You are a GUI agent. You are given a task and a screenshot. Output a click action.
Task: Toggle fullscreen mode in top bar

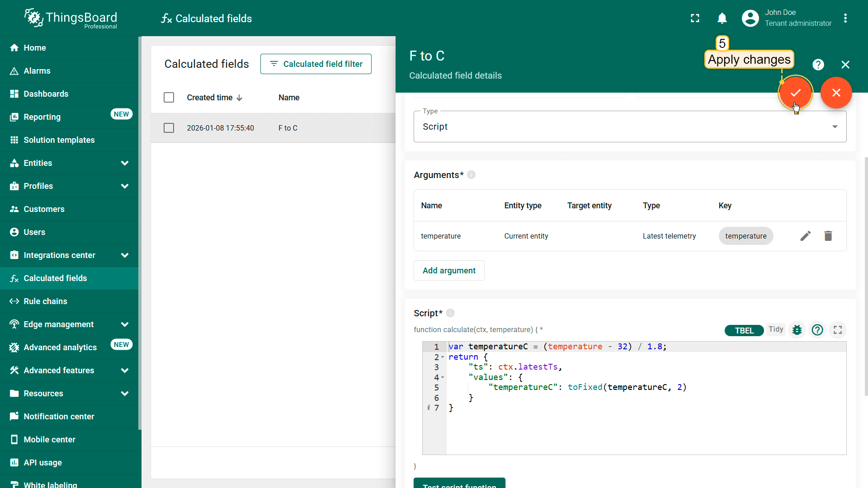pyautogui.click(x=695, y=18)
